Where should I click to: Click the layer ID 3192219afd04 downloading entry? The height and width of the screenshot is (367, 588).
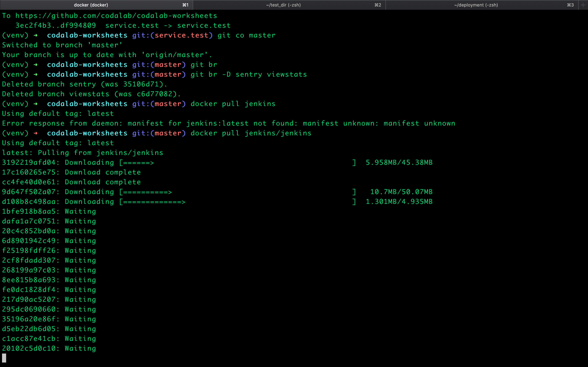point(30,162)
